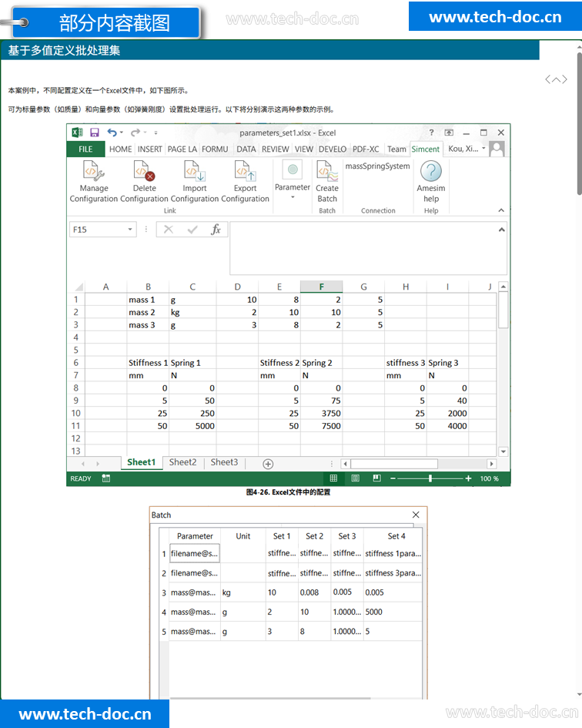Select column F header

pos(321,287)
